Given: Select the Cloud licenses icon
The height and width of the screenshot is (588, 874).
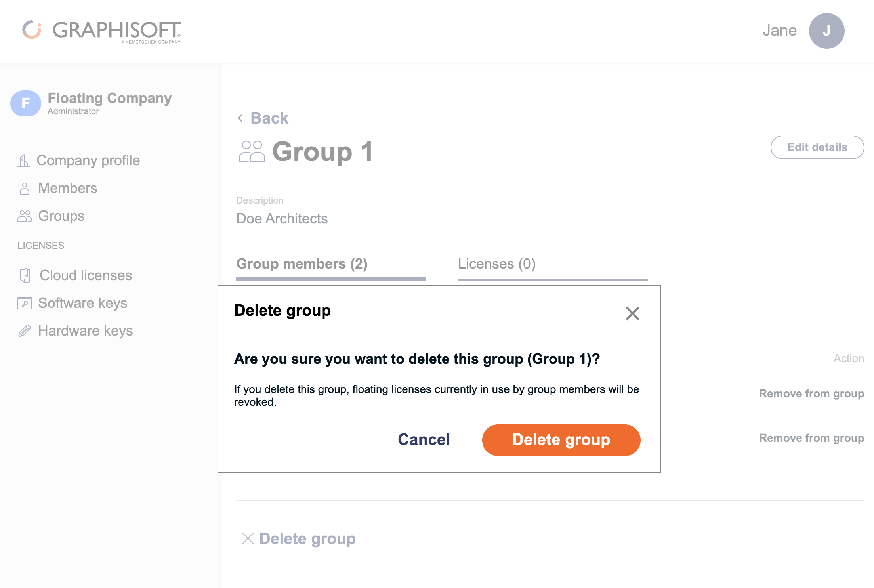Looking at the screenshot, I should [25, 275].
